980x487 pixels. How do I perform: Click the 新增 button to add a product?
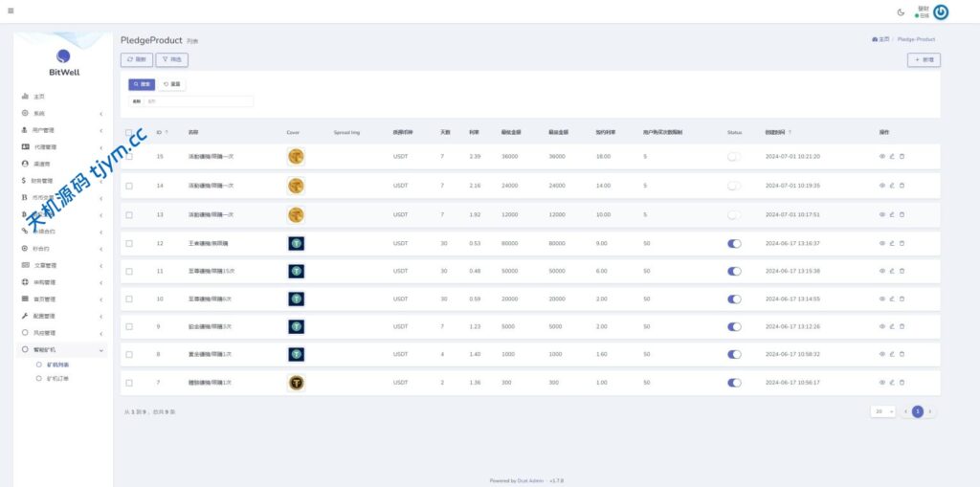(924, 59)
